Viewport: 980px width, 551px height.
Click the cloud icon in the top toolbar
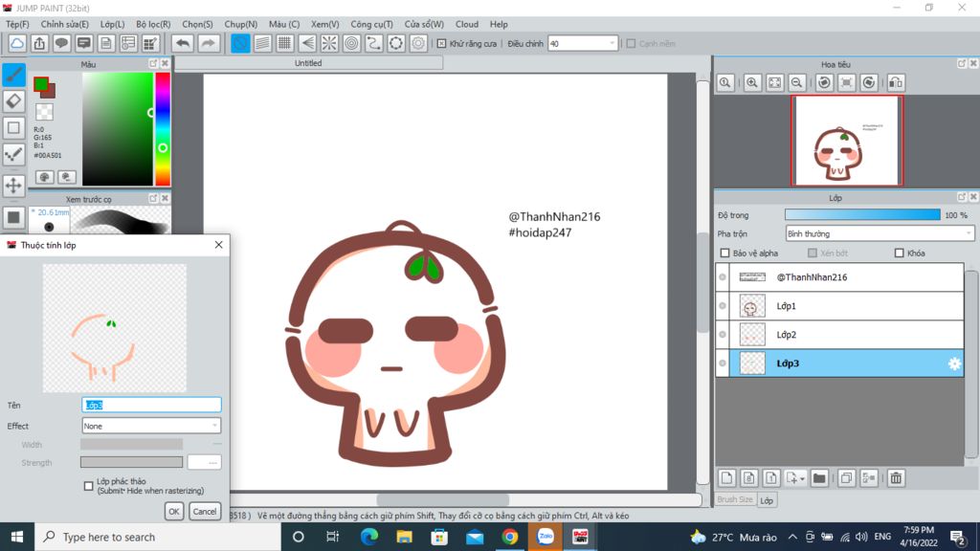[17, 43]
